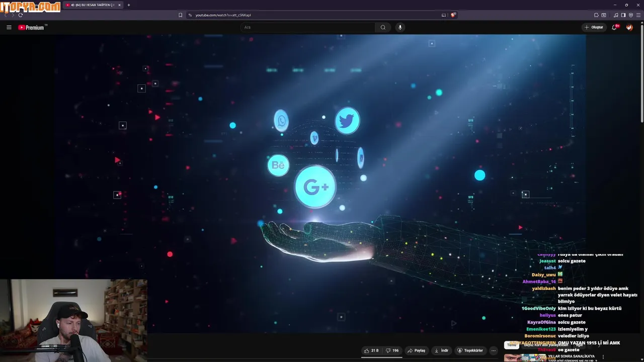
Task: Open the Brave playlist music note icon
Action: point(616,15)
